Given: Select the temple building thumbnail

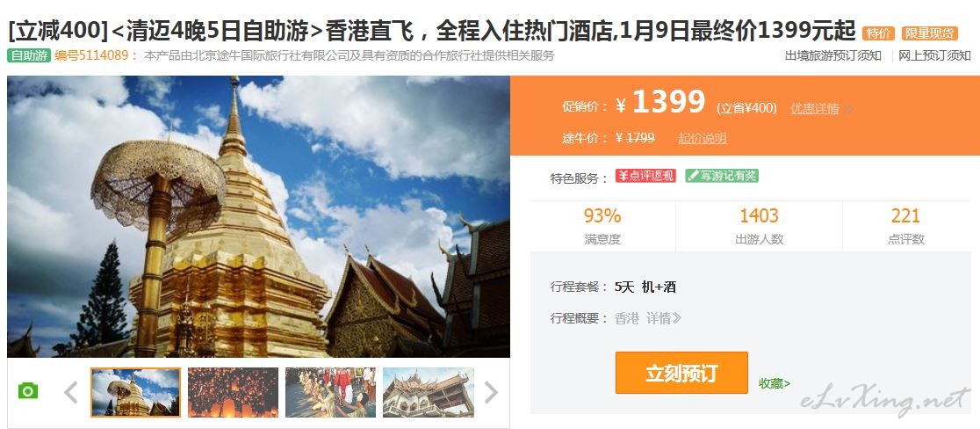Looking at the screenshot, I should point(429,392).
